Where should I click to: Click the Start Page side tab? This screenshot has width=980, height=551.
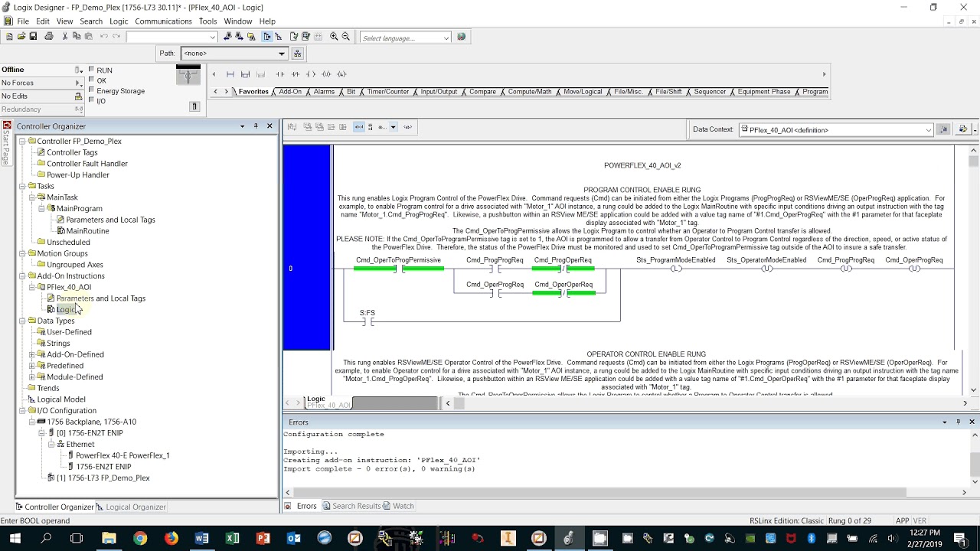6,143
